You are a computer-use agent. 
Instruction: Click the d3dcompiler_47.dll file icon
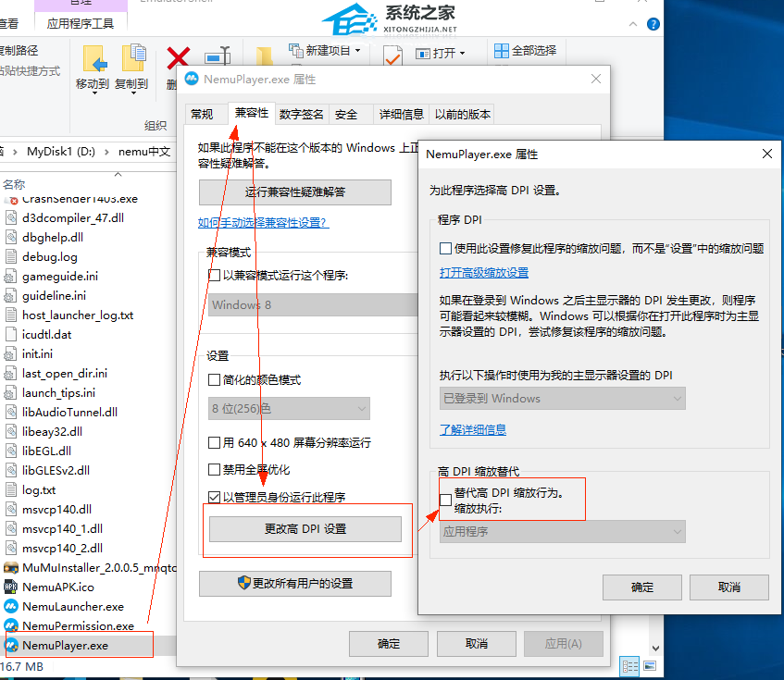point(10,217)
